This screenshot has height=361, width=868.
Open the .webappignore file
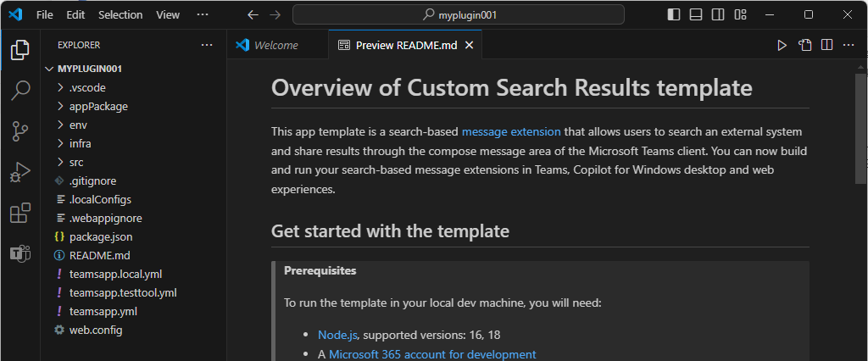tap(133, 219)
